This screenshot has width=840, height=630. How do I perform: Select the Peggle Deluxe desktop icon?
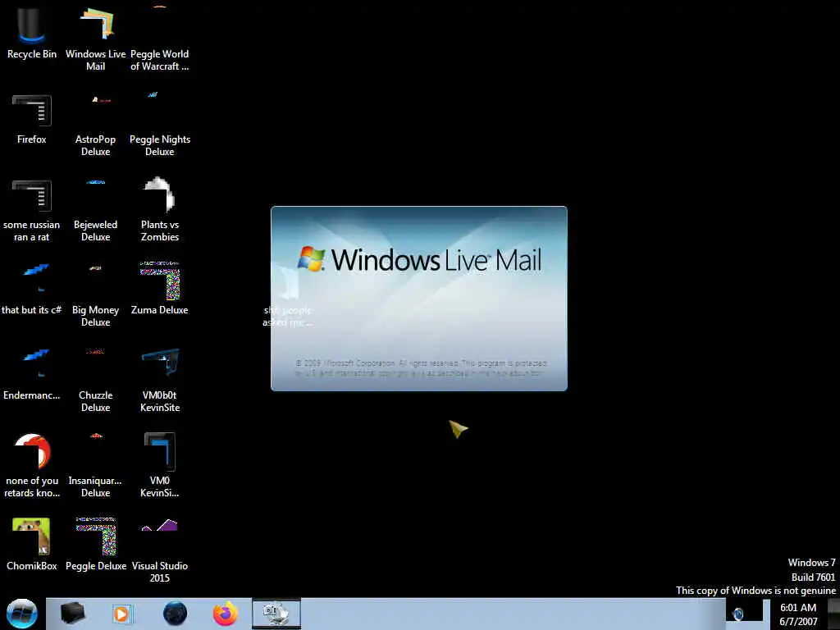[x=96, y=545]
